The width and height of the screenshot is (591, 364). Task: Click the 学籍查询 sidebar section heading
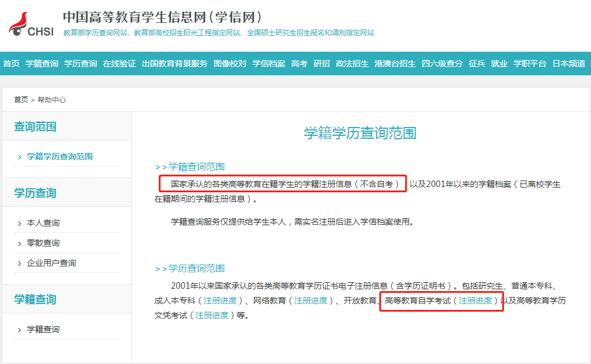(x=35, y=299)
